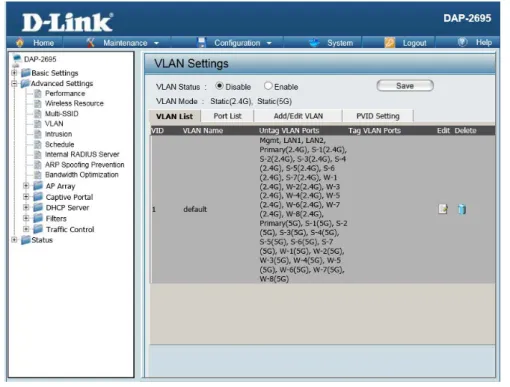The height and width of the screenshot is (387, 510).
Task: Click the Advanced Settings folder icon
Action: click(25, 83)
